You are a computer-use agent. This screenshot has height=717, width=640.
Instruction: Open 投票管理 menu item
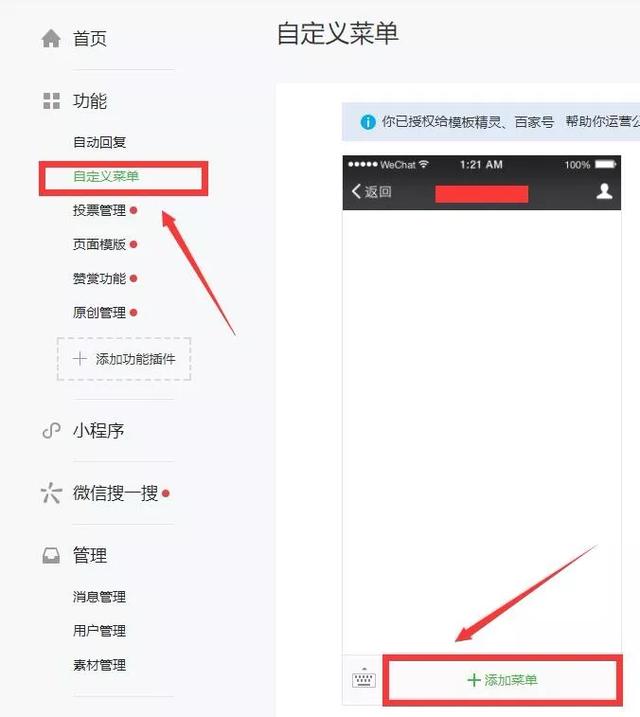tap(100, 210)
